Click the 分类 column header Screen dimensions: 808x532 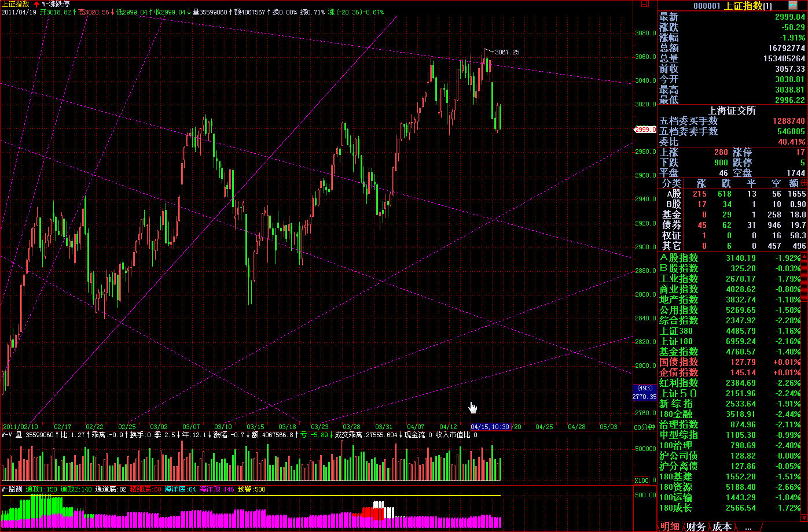671,183
